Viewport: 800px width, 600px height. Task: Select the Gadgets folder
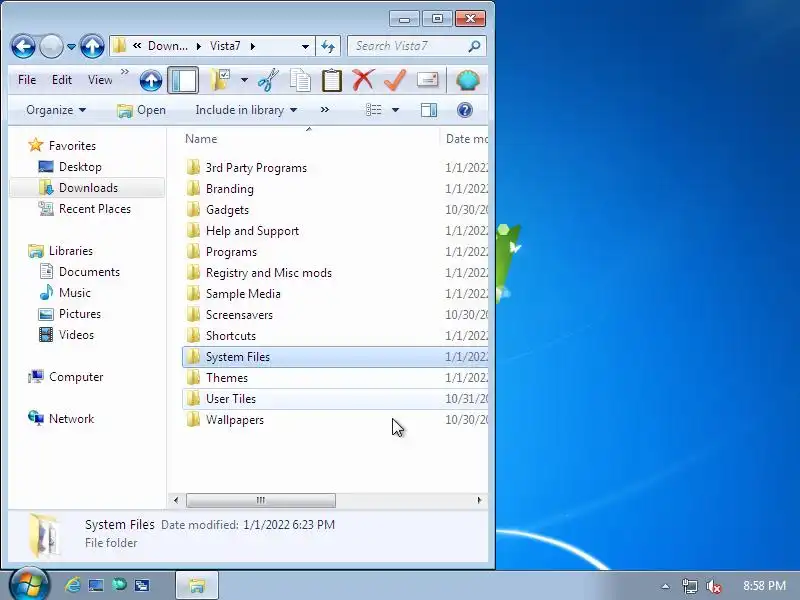228,210
